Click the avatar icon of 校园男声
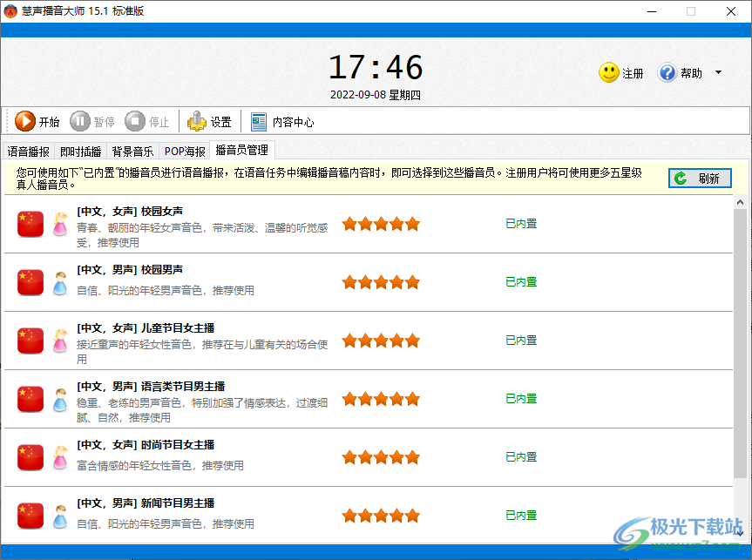Screen dimensions: 752x560 pyautogui.click(x=59, y=281)
